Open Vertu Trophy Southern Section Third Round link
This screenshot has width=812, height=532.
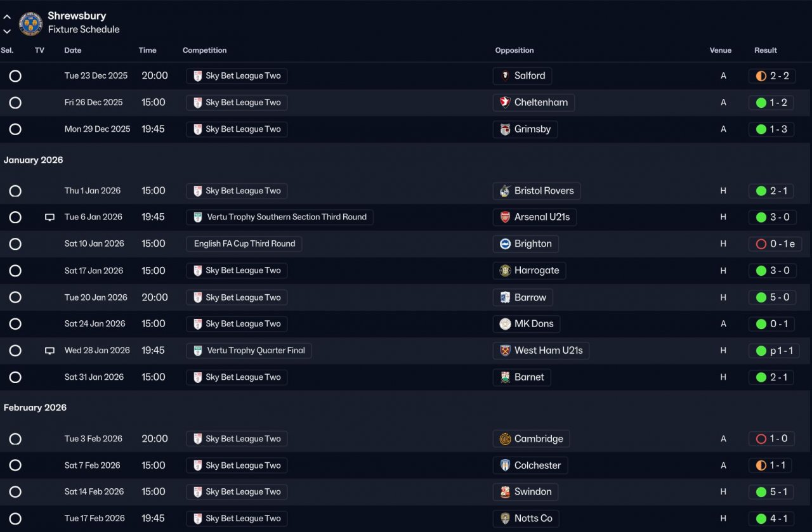coord(280,217)
